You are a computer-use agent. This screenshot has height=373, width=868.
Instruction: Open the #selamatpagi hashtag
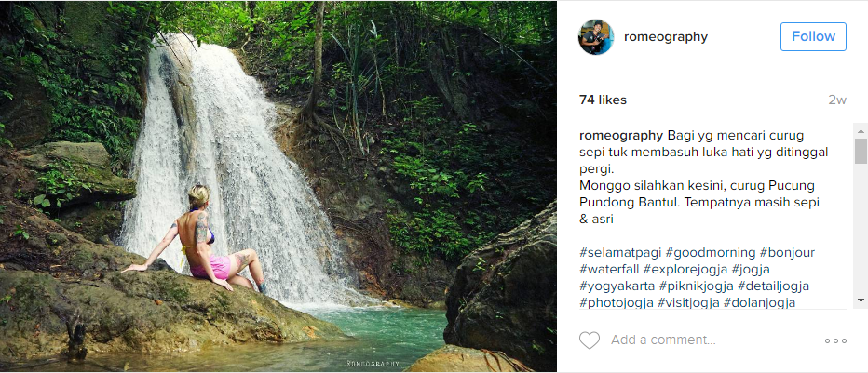coord(618,252)
